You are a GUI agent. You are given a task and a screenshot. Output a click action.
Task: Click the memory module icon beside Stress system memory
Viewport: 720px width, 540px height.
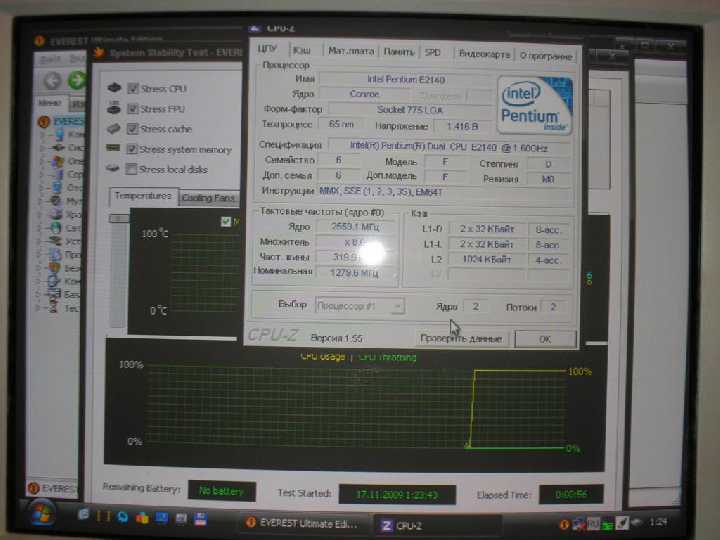[x=113, y=148]
